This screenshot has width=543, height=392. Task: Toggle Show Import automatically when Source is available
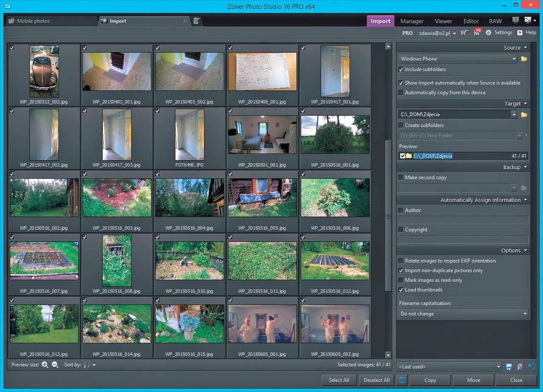(x=401, y=83)
